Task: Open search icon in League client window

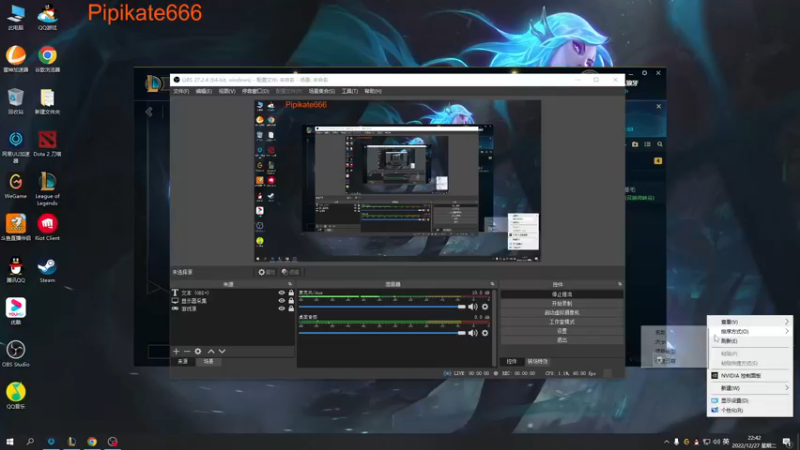Action: pyautogui.click(x=660, y=144)
